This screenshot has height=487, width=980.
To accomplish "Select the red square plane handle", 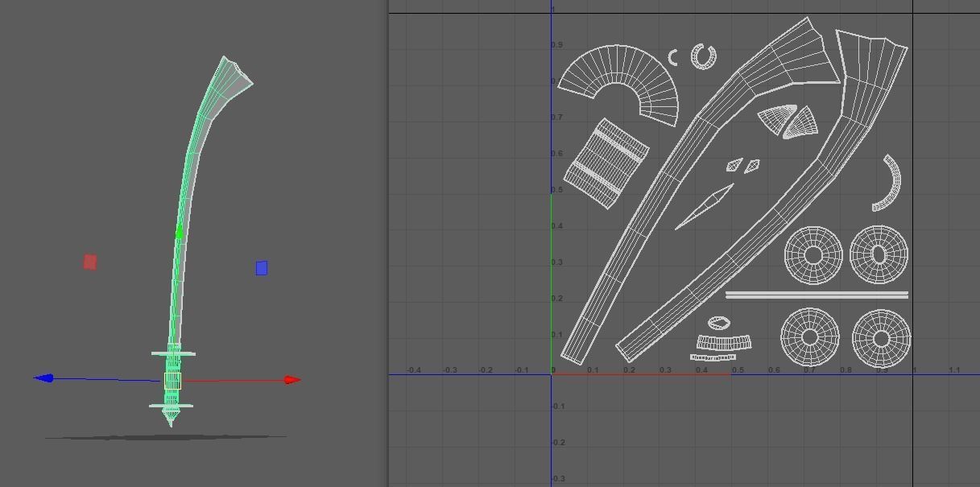I will 89,262.
